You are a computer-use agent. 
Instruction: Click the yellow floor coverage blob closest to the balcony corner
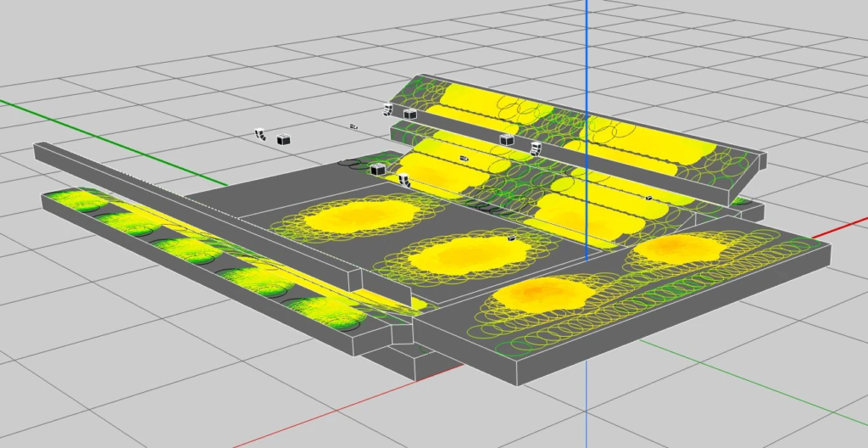point(361,216)
